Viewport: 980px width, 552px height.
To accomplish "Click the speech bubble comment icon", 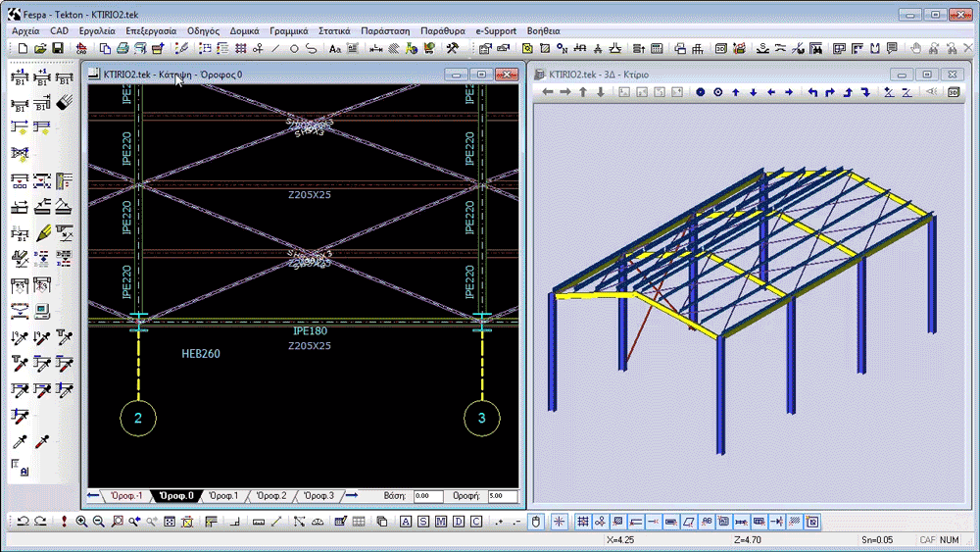I will click(x=892, y=48).
